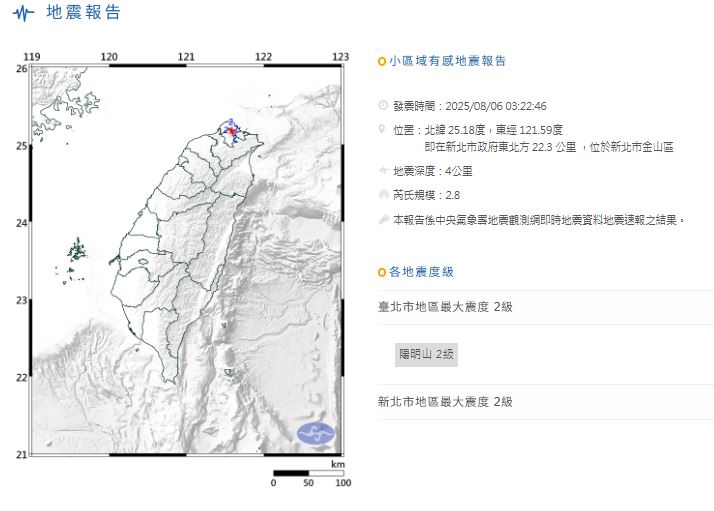Click the 小區域有感地震報告 heading
The image size is (714, 511).
coord(447,61)
